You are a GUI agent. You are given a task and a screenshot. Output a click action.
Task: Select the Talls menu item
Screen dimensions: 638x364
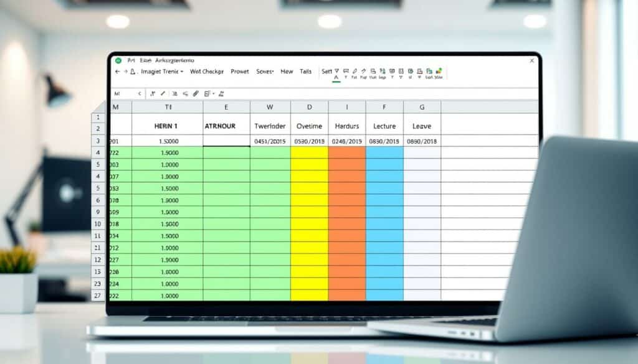[x=306, y=72]
